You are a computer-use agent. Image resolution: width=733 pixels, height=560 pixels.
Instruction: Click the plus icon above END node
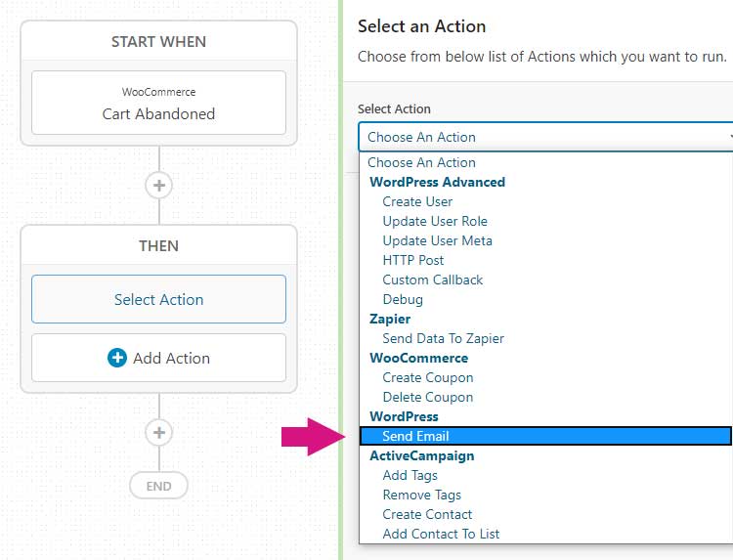click(159, 433)
